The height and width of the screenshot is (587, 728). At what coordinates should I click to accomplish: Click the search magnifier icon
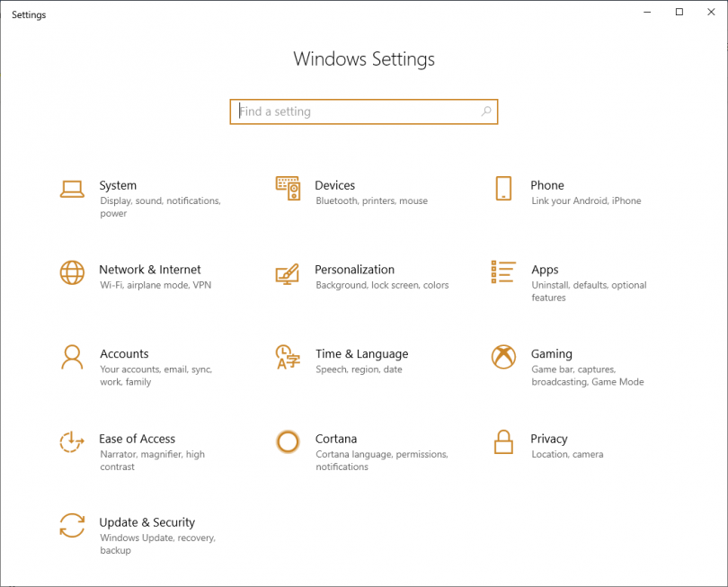485,111
